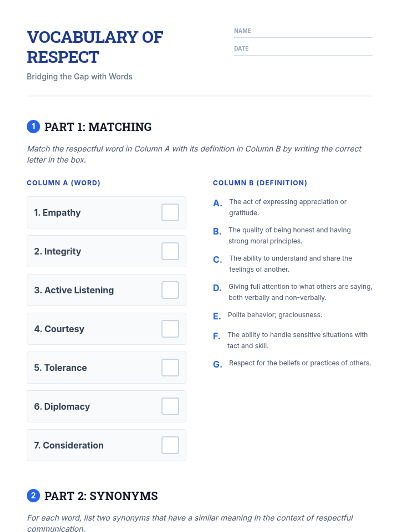Screen dimensions: 399x532
Task: Click the answer box for Consideration
Action: click(170, 445)
